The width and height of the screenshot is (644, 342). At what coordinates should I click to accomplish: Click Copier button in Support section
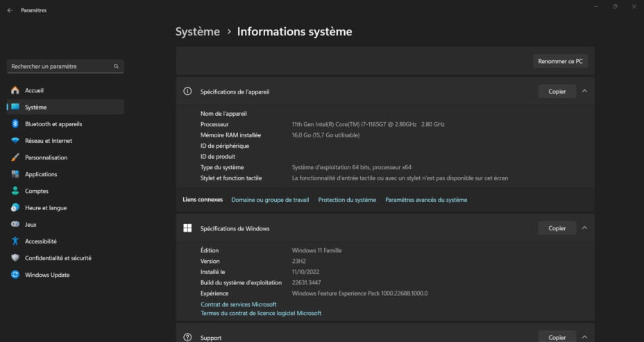(557, 337)
